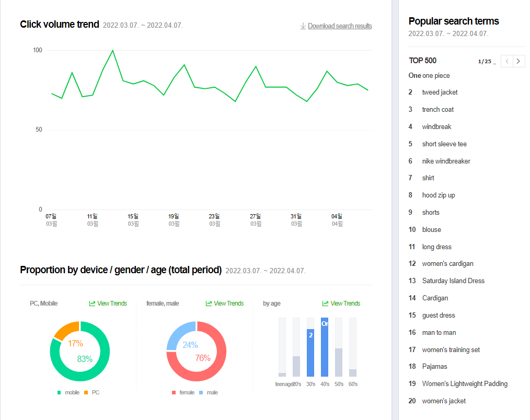
Task: Open Download search results link
Action: point(340,26)
